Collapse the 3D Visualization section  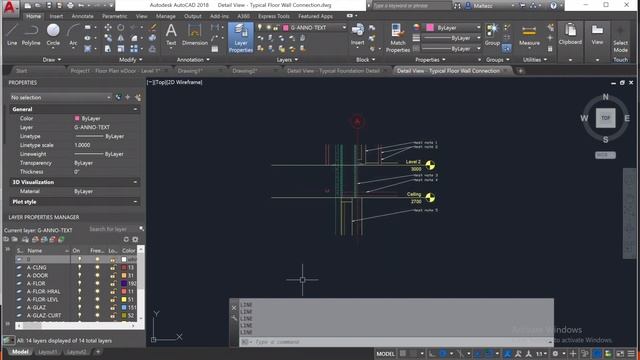coord(135,182)
